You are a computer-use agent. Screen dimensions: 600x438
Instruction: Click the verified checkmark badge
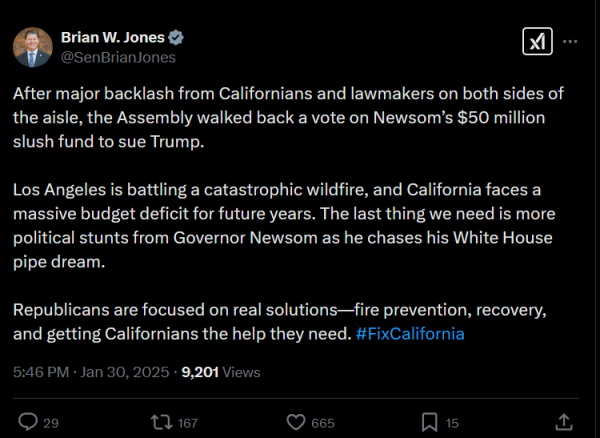(176, 38)
